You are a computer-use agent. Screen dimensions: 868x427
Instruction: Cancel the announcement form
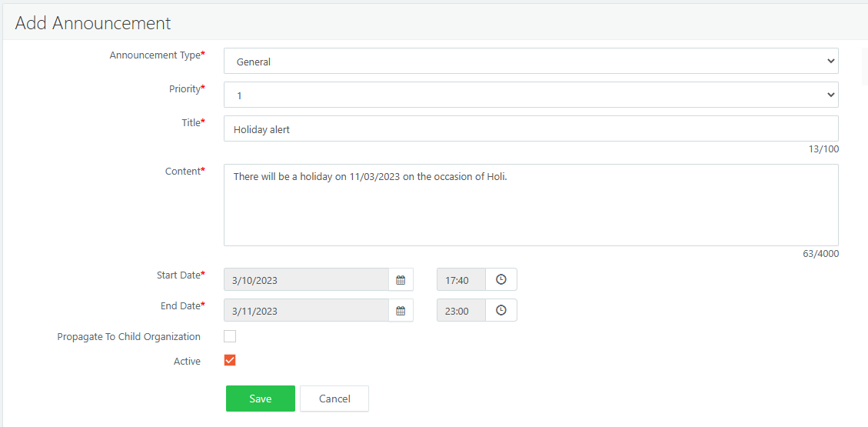click(334, 399)
